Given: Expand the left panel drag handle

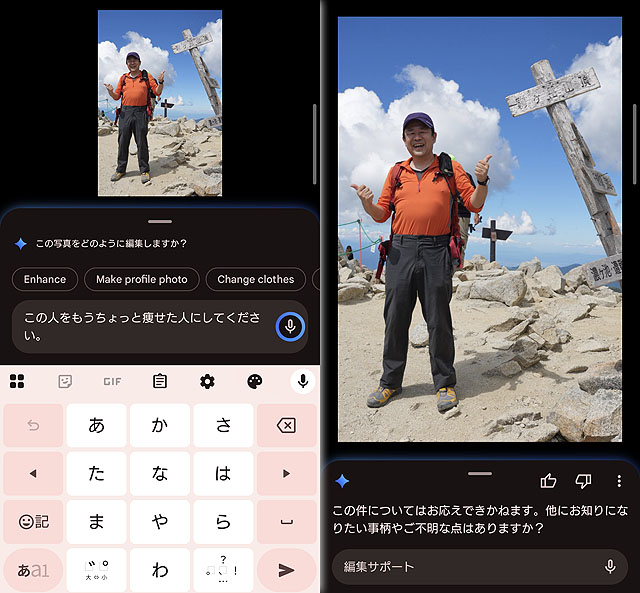Looking at the screenshot, I should coord(159,220).
